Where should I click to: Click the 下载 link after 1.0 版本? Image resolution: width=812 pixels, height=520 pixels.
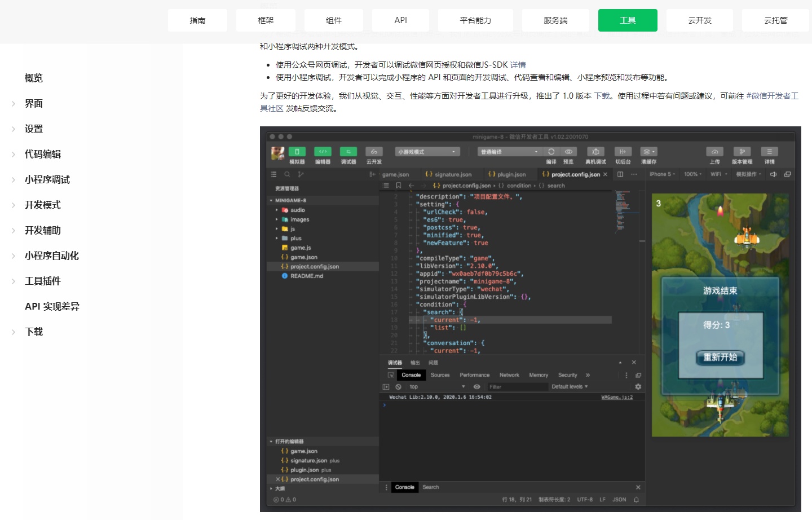(602, 96)
